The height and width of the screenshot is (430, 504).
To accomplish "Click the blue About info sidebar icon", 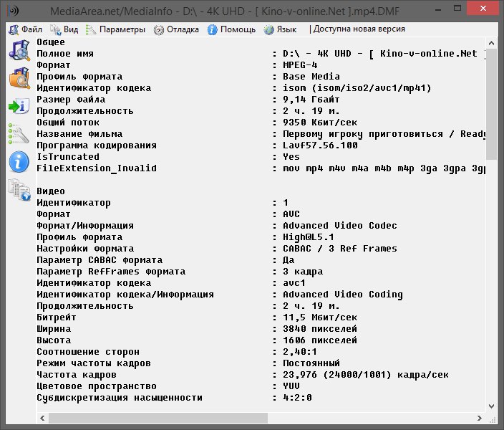I will click(x=19, y=161).
